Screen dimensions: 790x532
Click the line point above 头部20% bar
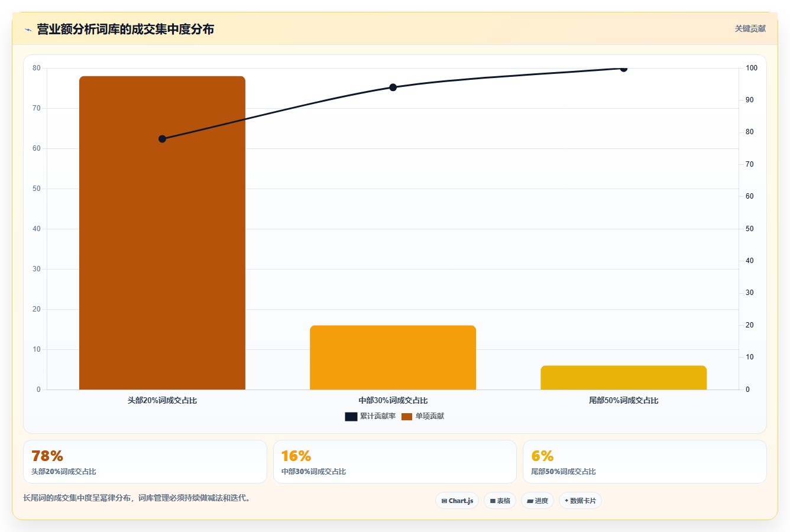[162, 139]
